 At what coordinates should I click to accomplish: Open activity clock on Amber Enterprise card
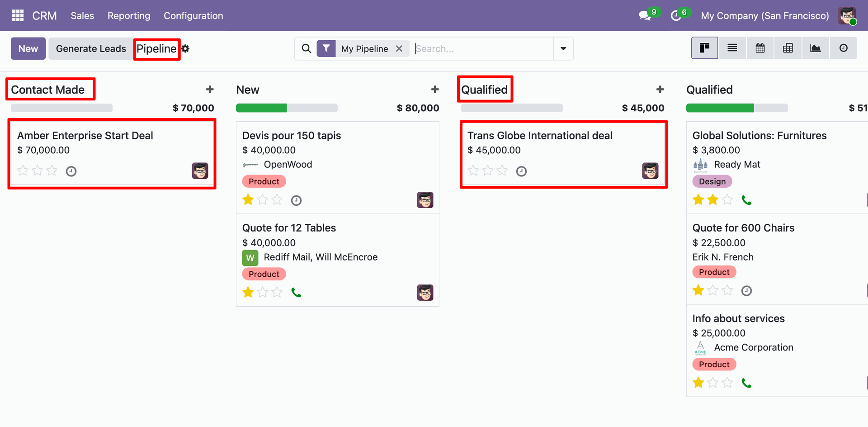click(71, 171)
